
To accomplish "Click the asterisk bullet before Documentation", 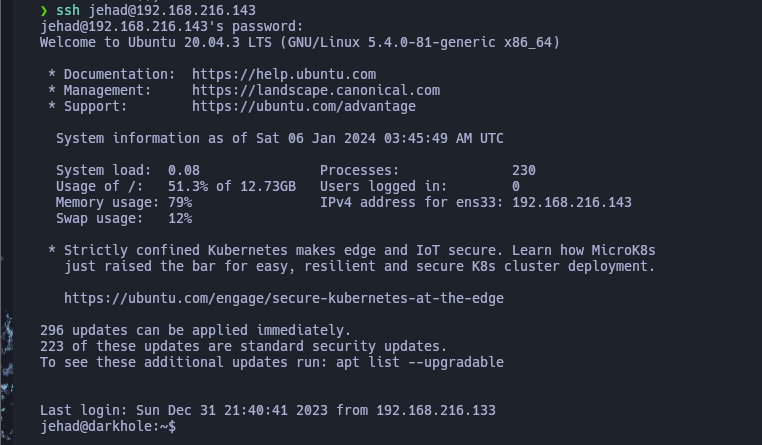I will (x=52, y=74).
